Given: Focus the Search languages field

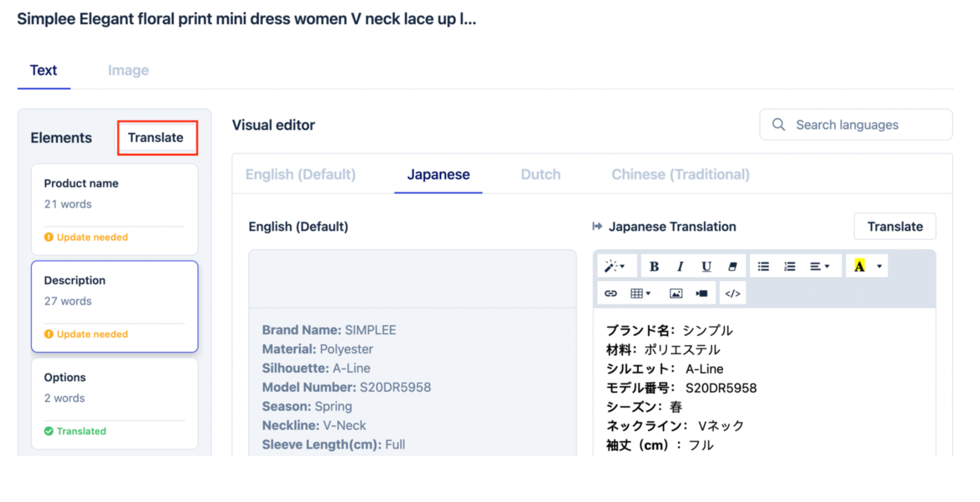Looking at the screenshot, I should tap(856, 124).
